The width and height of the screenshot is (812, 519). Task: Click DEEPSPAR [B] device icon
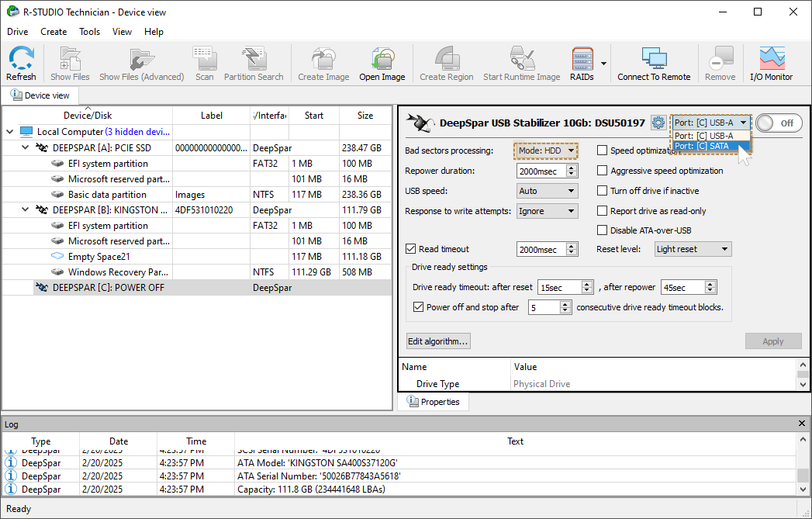coord(42,209)
